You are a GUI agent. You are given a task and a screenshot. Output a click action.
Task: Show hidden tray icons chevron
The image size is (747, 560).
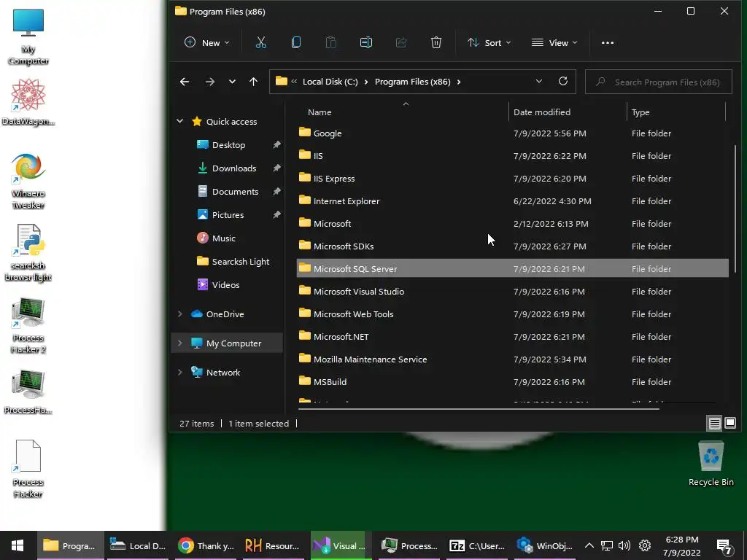pyautogui.click(x=589, y=545)
